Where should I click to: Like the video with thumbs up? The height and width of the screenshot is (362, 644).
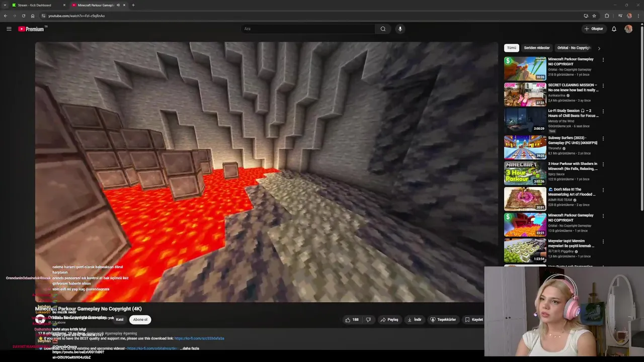click(x=352, y=319)
